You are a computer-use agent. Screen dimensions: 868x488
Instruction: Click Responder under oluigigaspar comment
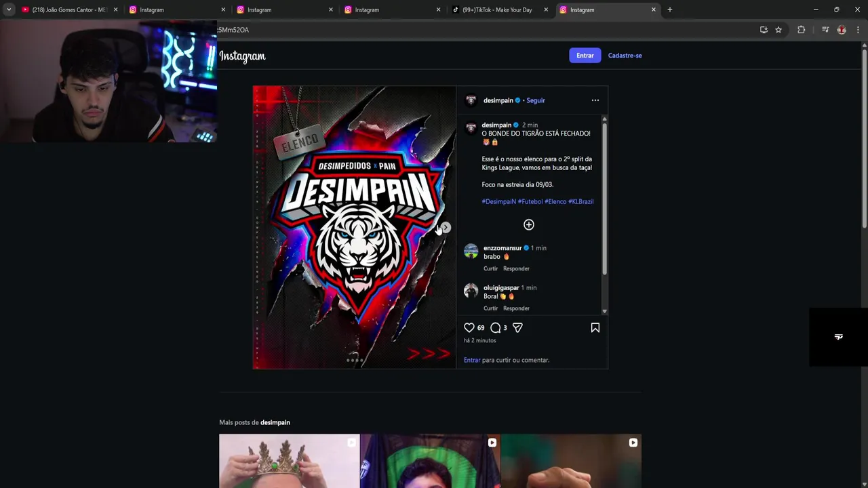[x=516, y=308]
